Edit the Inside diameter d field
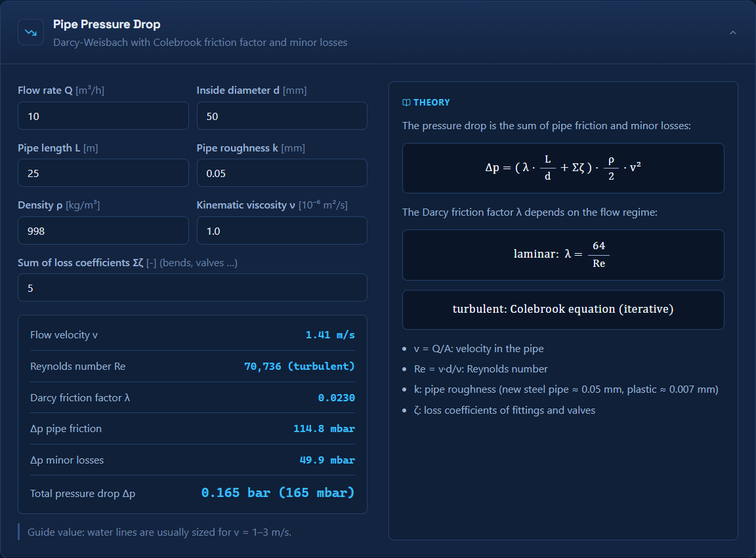This screenshot has height=558, width=756. pos(282,115)
